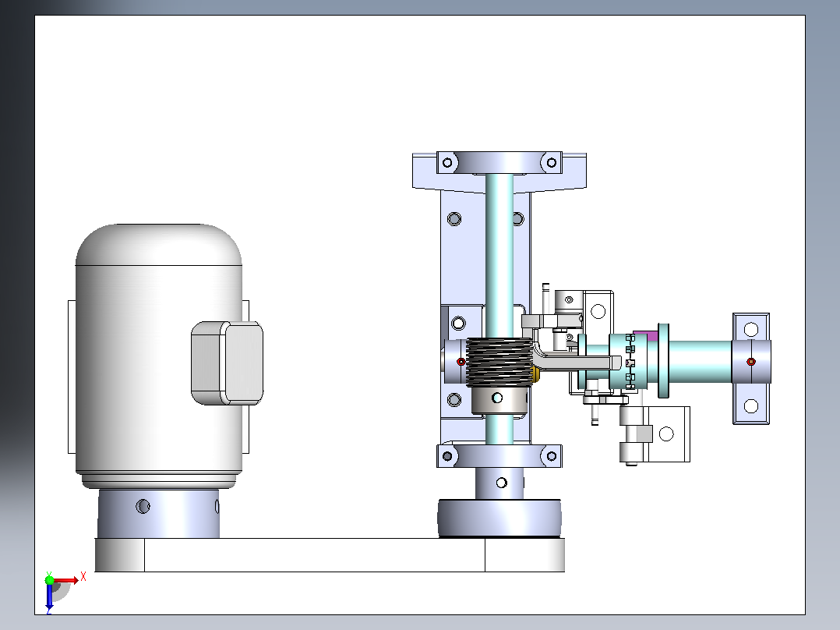This screenshot has width=840, height=630.
Task: Select the thin flange disc on the horizontal shaft
Action: 663,361
